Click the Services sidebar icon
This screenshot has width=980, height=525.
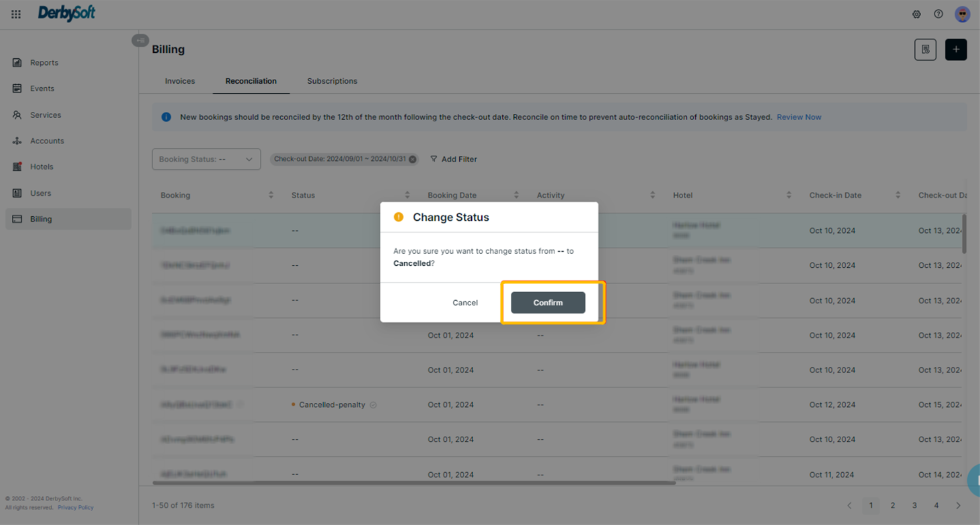17,115
